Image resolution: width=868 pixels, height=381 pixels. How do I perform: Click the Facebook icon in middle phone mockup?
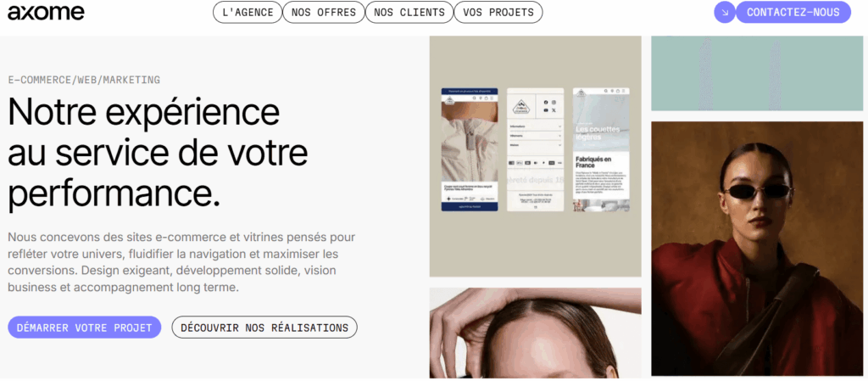coord(546,103)
